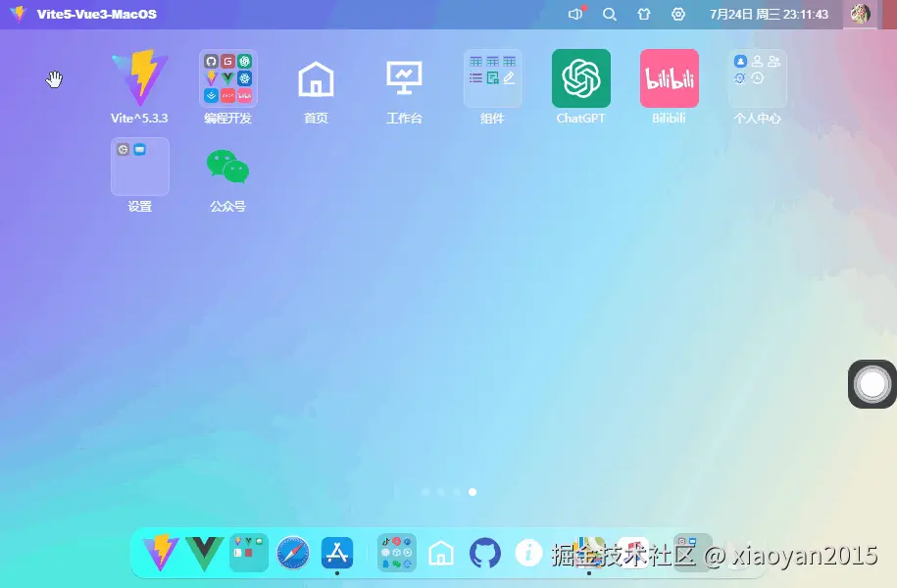Open the App Store dock icon
Viewport: 897px width, 588px height.
click(x=337, y=553)
